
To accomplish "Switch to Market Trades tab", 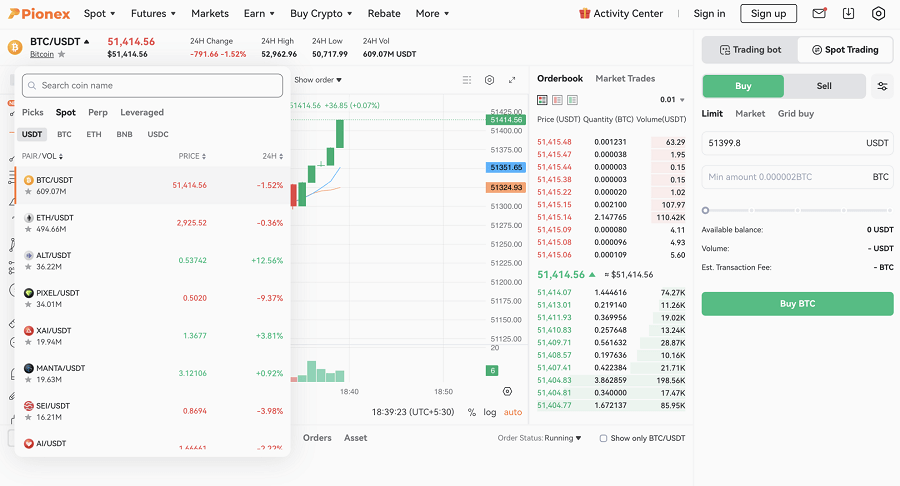I will coord(625,79).
